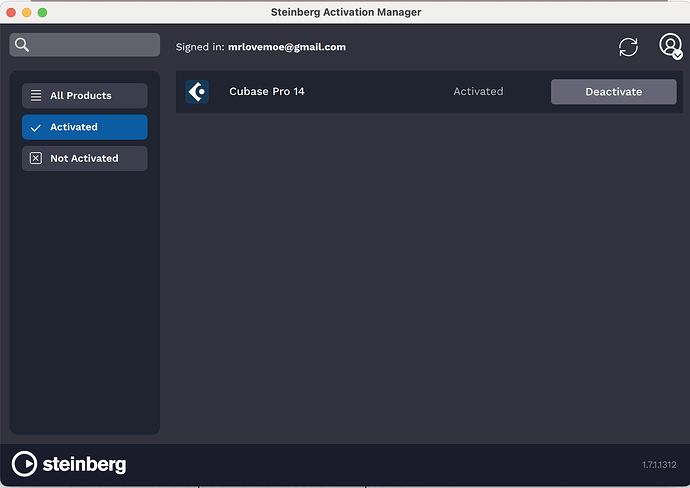Viewport: 690px width, 488px height.
Task: Click the Activated status text for Cubase
Action: point(478,92)
